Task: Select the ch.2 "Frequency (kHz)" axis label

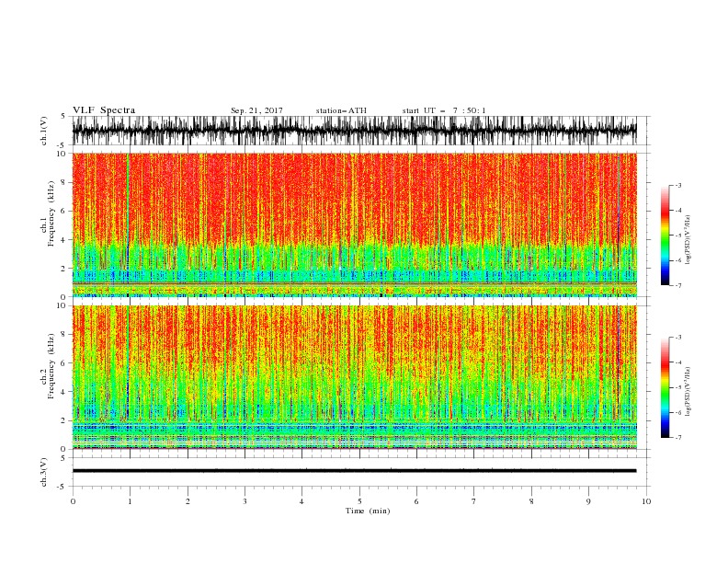Action: point(51,365)
